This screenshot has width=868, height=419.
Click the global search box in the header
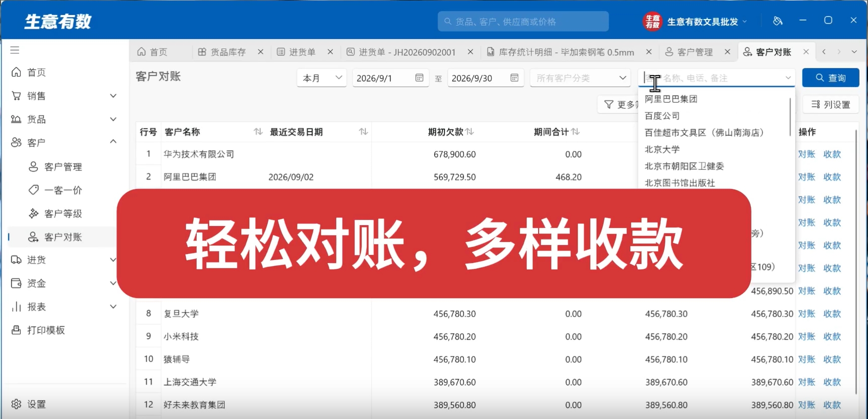[523, 21]
